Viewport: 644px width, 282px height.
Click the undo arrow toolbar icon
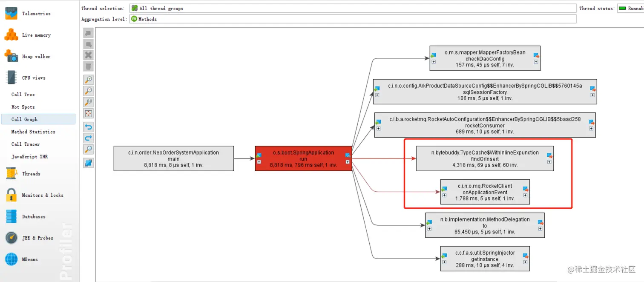click(88, 127)
